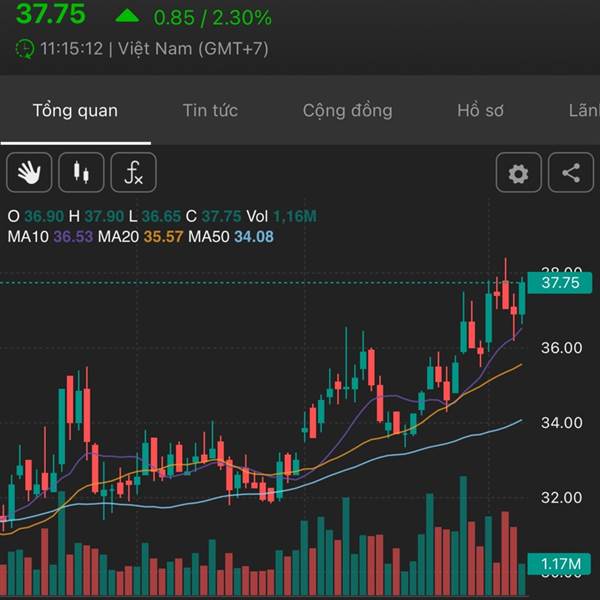Viewport: 600px width, 600px height.
Task: Tap the low price 36.65 value
Action: [x=161, y=216]
